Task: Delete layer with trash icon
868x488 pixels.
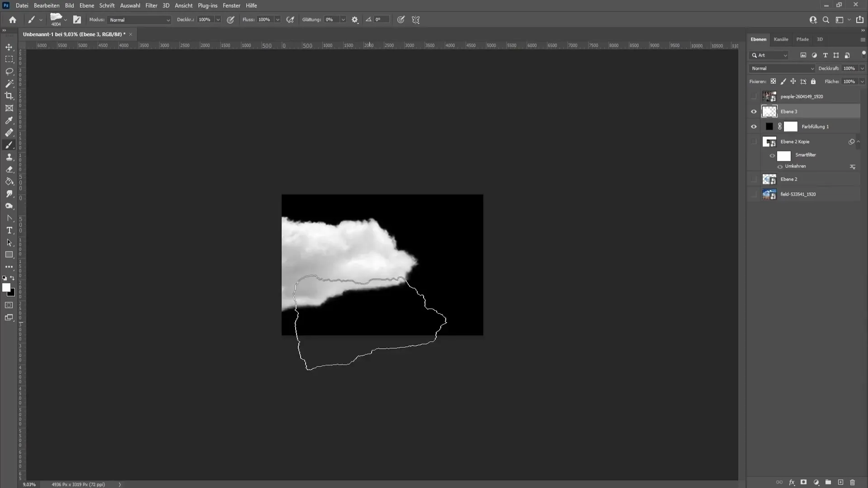Action: [853, 482]
